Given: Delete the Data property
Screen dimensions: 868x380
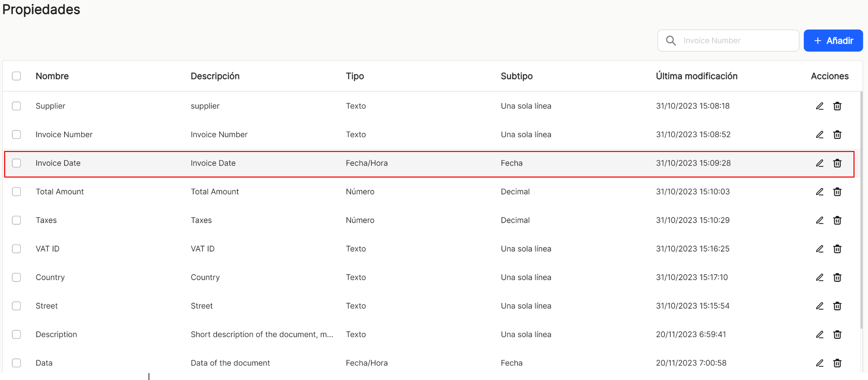Looking at the screenshot, I should tap(837, 363).
